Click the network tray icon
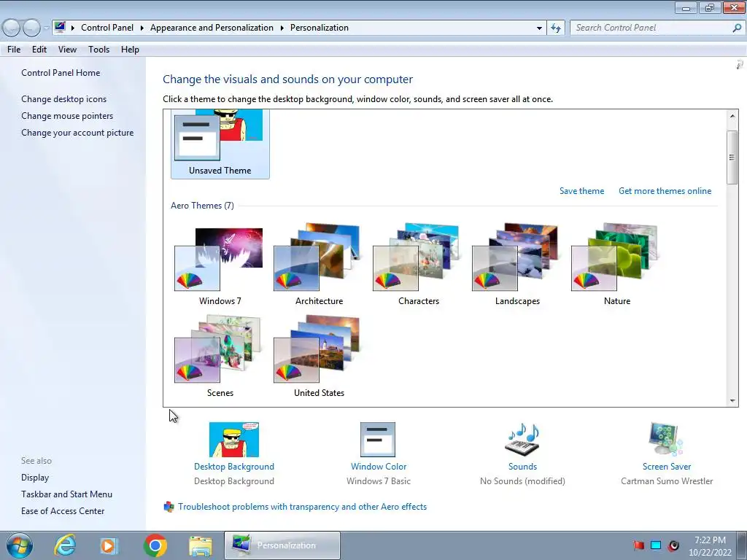This screenshot has height=560, width=747. [656, 545]
